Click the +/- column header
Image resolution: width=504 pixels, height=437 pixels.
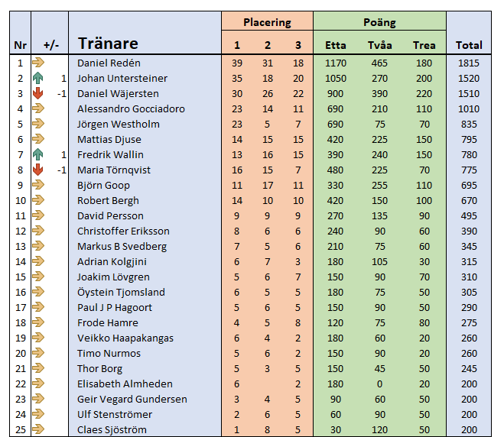[x=50, y=45]
